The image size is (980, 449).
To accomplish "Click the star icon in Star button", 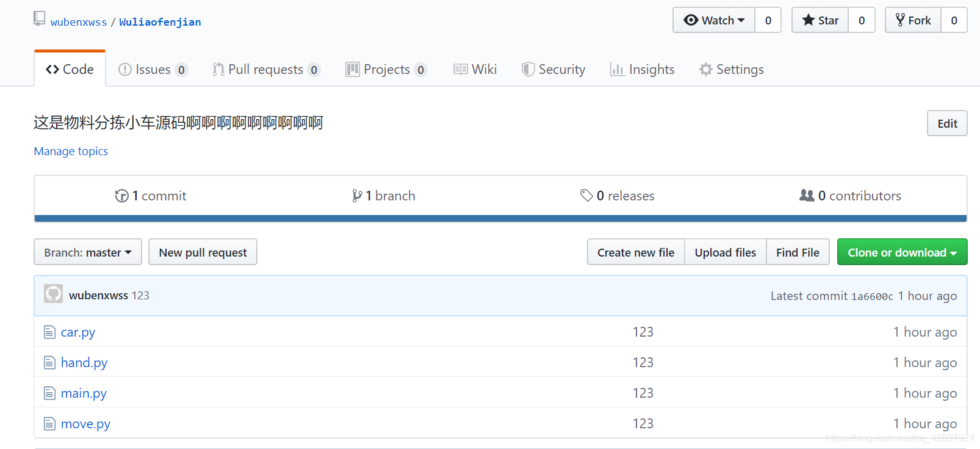I will (809, 20).
